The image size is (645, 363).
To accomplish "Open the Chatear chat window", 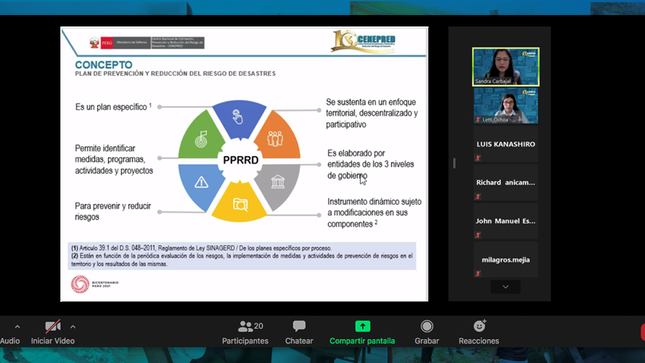I will pyautogui.click(x=299, y=333).
